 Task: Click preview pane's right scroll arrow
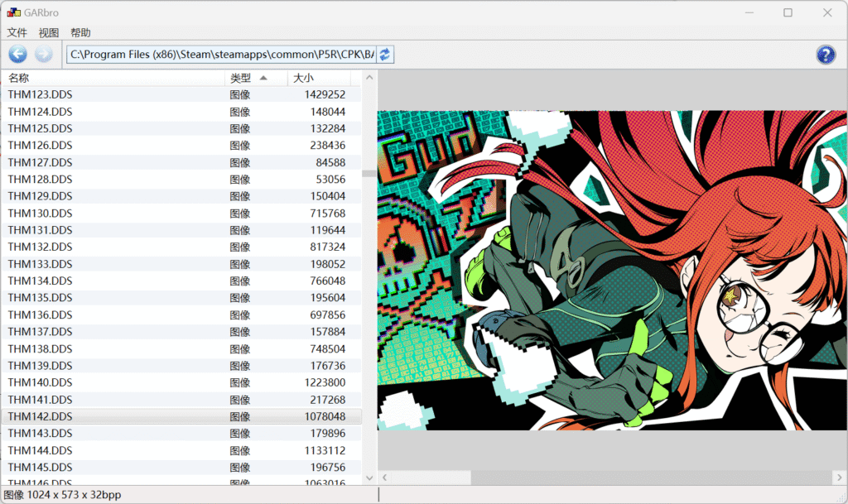(840, 478)
